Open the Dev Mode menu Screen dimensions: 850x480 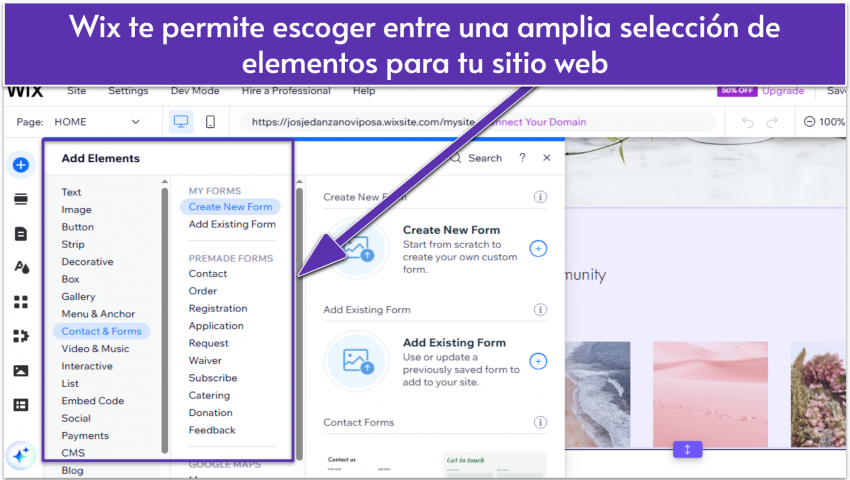(195, 91)
